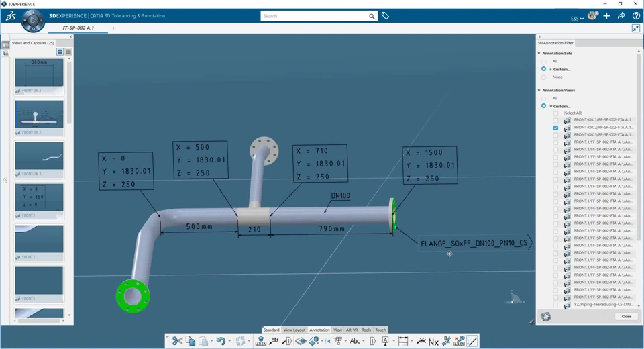Click the compass play button

[x=33, y=20]
